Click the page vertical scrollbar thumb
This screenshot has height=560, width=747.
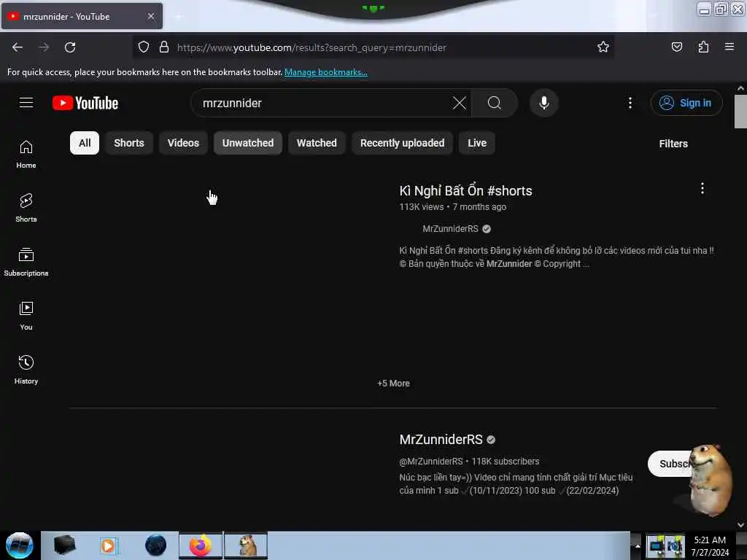740,112
